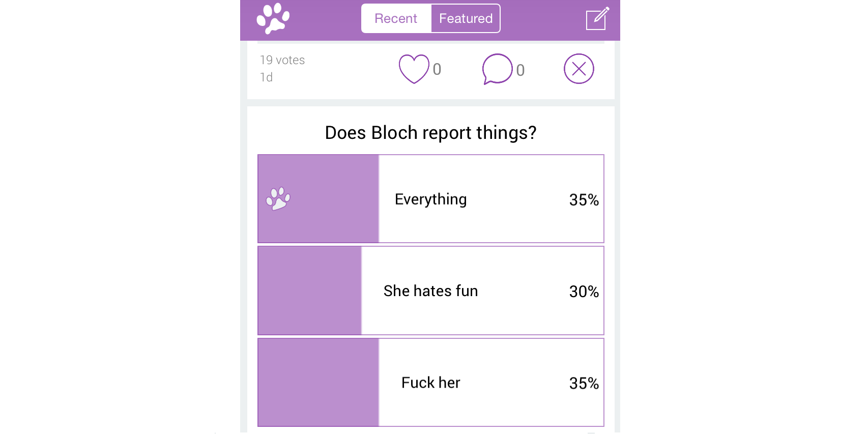
Task: Like the poll with the heart icon
Action: click(414, 69)
